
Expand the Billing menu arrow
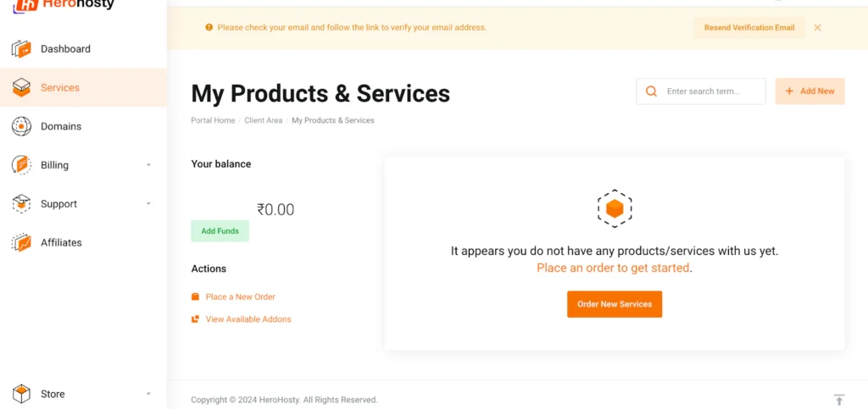point(148,165)
